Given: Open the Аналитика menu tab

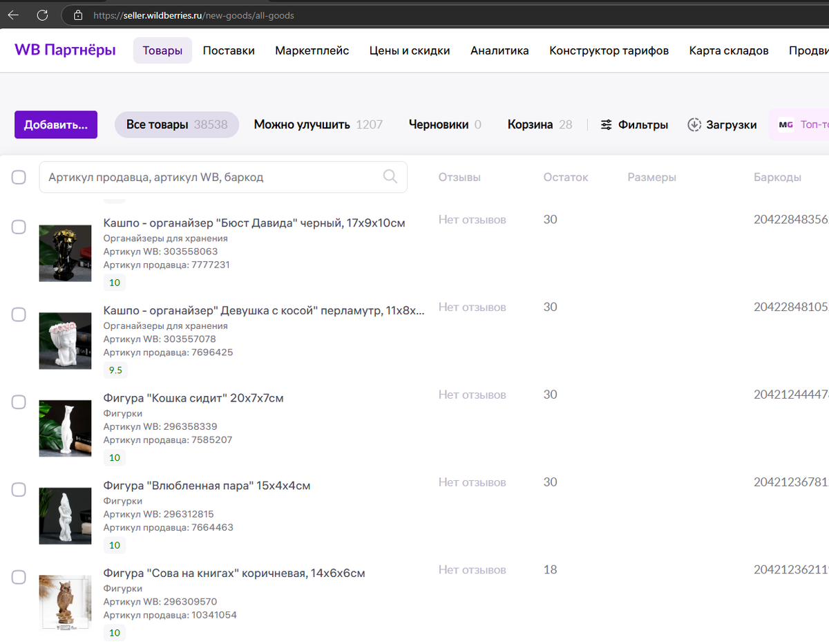Looking at the screenshot, I should (499, 50).
